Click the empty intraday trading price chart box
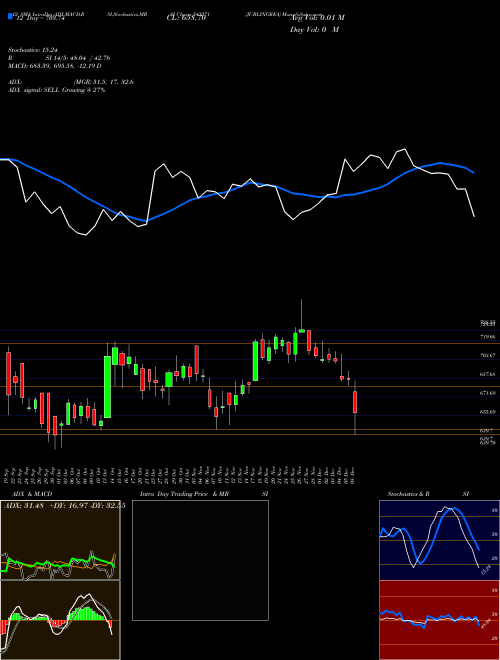Screen dimensions: 500x660 [x=200, y=560]
